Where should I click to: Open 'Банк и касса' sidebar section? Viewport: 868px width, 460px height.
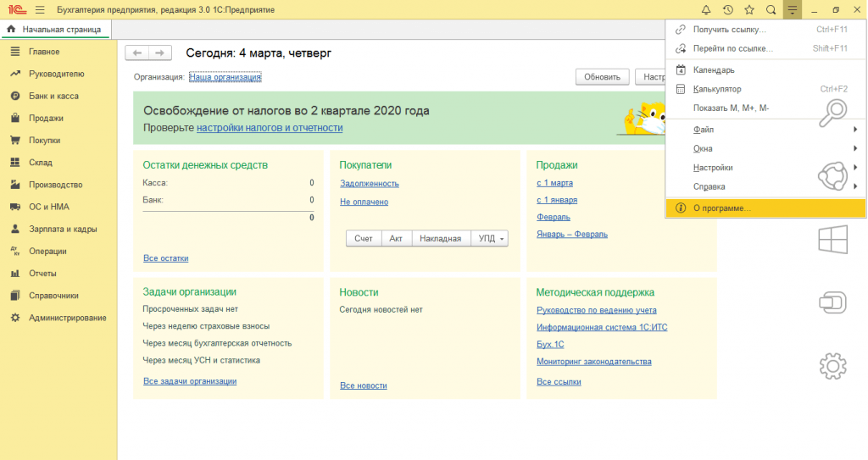[x=53, y=96]
